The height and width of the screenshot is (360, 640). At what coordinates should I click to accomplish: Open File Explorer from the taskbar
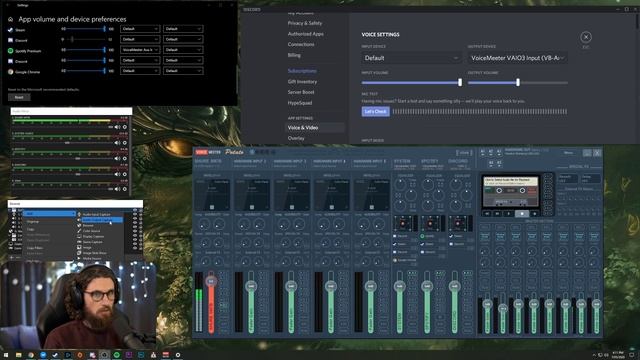click(19, 356)
